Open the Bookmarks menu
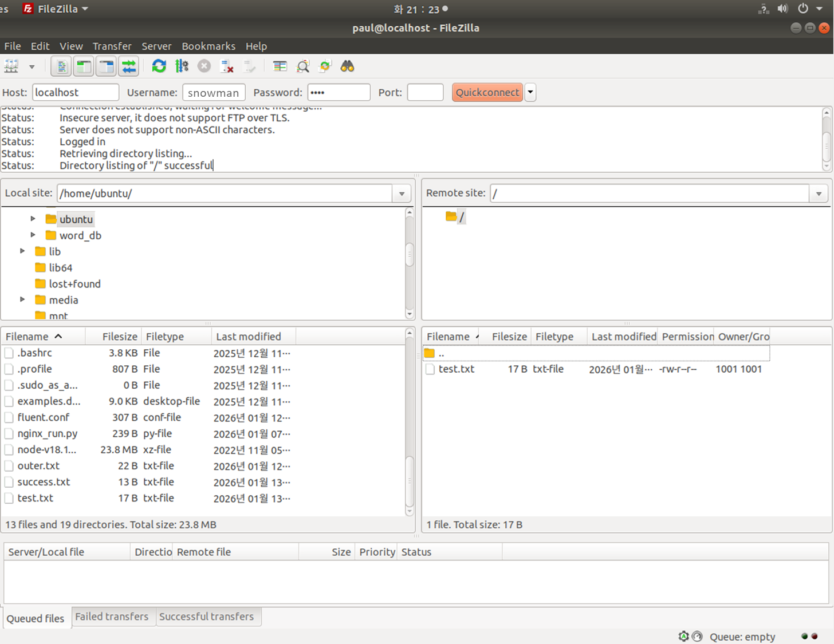834x644 pixels. coord(208,46)
